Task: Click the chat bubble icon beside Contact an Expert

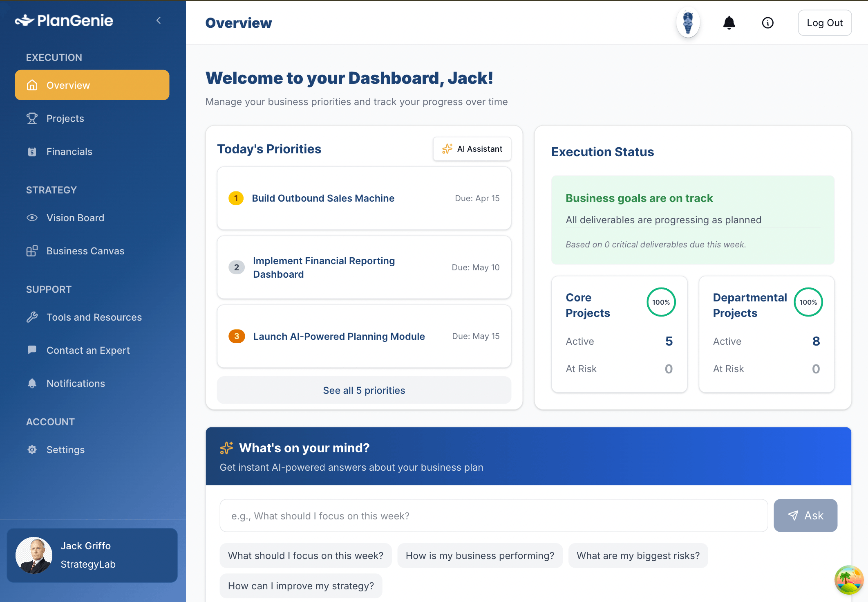Action: (x=32, y=350)
